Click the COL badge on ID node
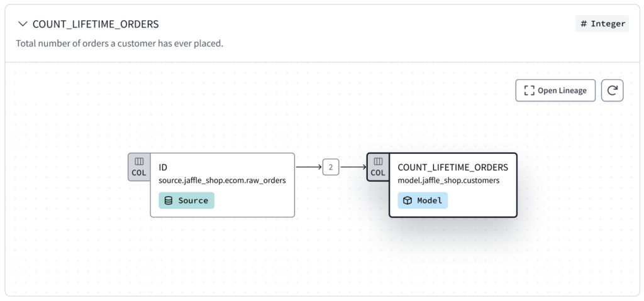 (x=139, y=167)
